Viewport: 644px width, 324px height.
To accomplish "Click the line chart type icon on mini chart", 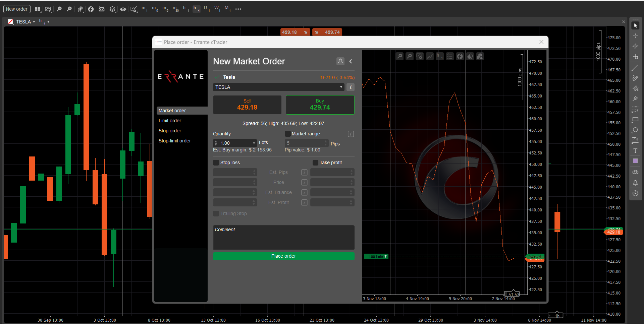I will 430,56.
